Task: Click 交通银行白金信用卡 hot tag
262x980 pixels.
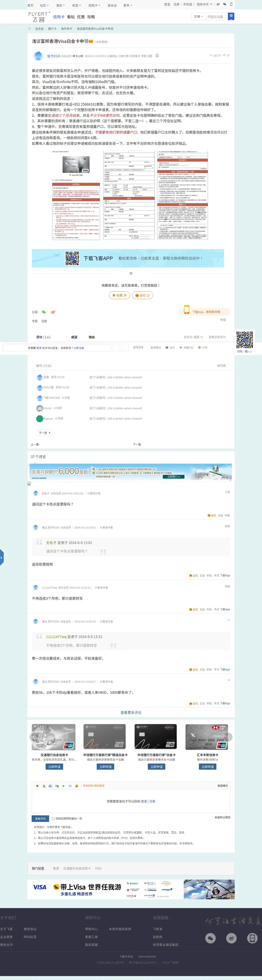Action: click(77, 868)
